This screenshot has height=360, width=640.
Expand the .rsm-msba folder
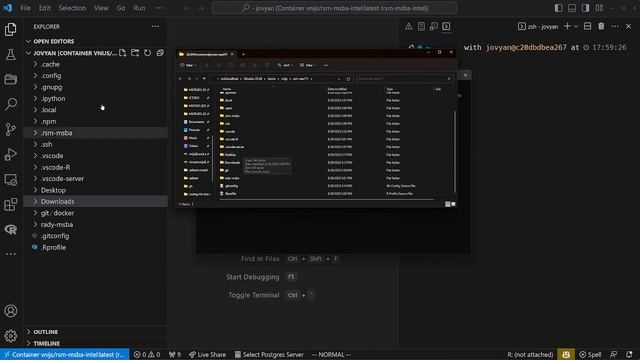click(x=96, y=133)
